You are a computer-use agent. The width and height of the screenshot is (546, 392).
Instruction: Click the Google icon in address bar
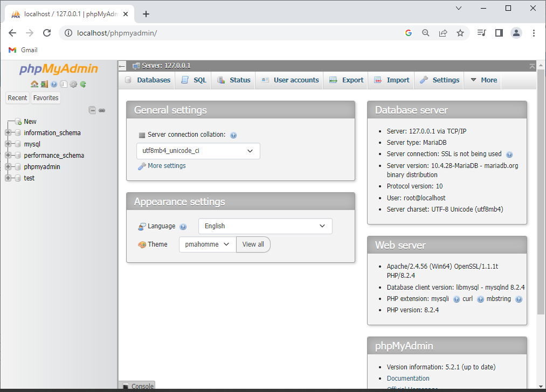(409, 33)
